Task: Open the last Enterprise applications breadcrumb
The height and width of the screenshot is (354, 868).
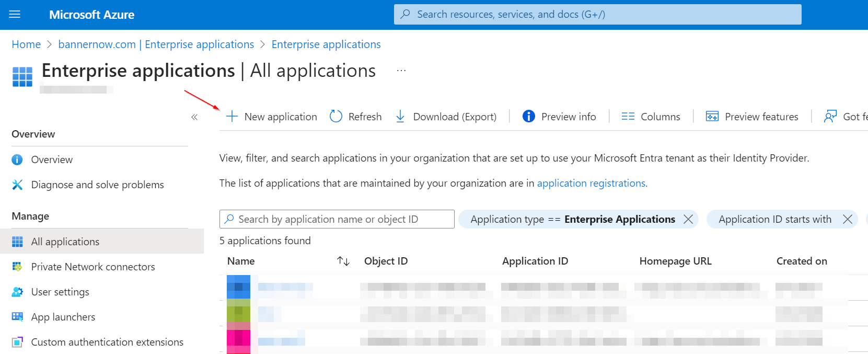Action: tap(326, 44)
